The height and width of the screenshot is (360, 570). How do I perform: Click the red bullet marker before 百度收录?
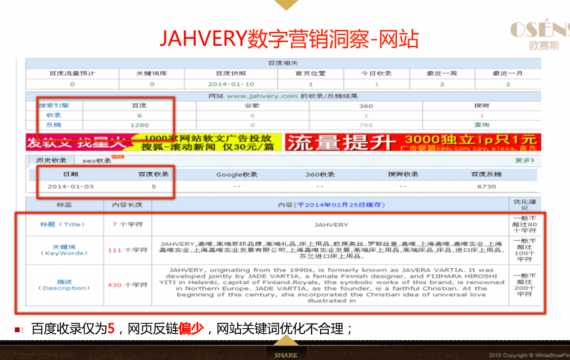tap(17, 330)
